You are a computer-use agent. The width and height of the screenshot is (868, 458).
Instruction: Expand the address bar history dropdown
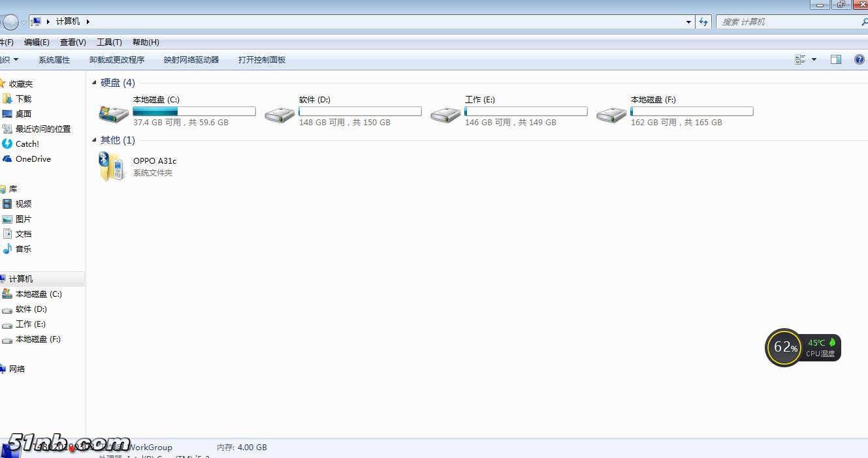(x=688, y=22)
